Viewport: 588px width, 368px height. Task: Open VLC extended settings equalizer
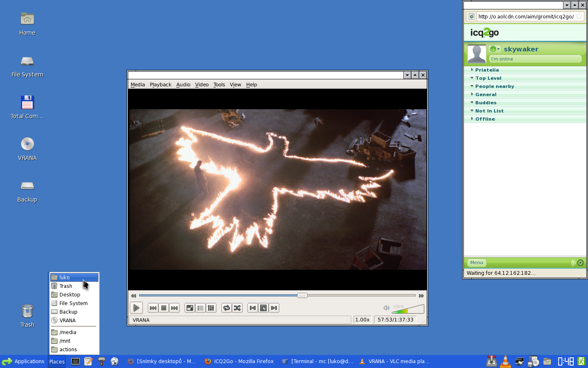(x=211, y=308)
